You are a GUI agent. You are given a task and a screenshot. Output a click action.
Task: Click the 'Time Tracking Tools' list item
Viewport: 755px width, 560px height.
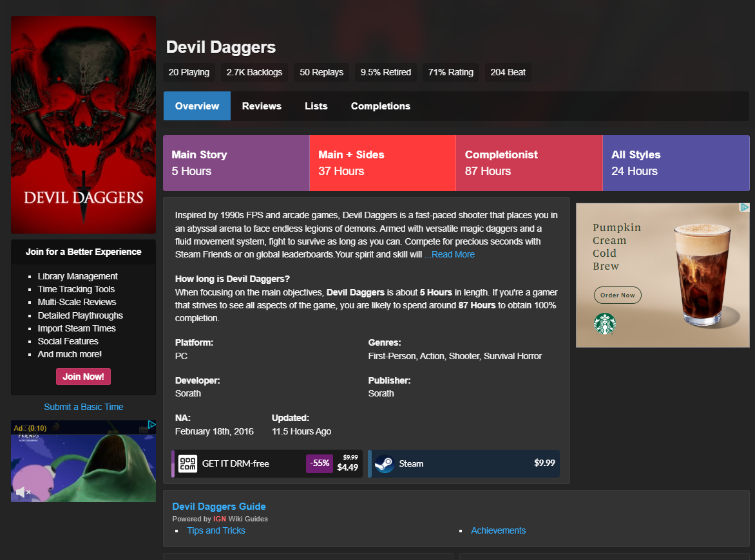tap(76, 289)
